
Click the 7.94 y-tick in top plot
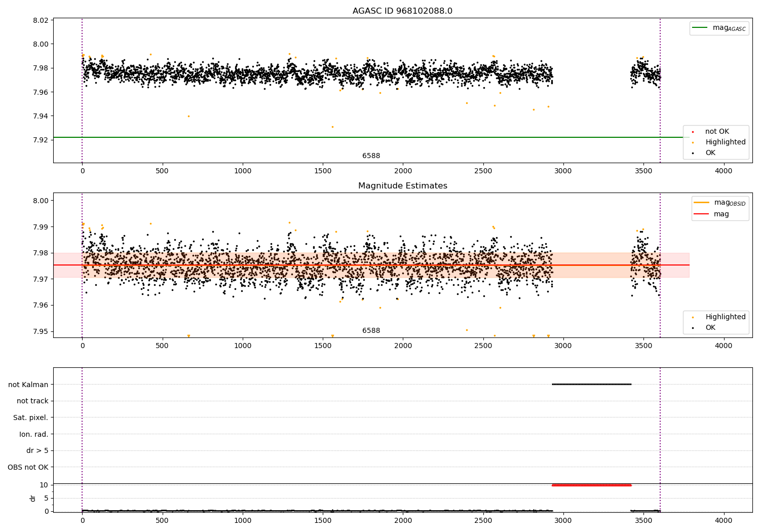point(41,116)
